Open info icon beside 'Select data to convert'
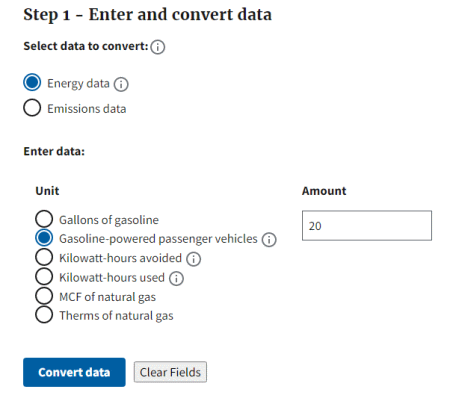Screen dimensions: 450x413 (x=157, y=47)
